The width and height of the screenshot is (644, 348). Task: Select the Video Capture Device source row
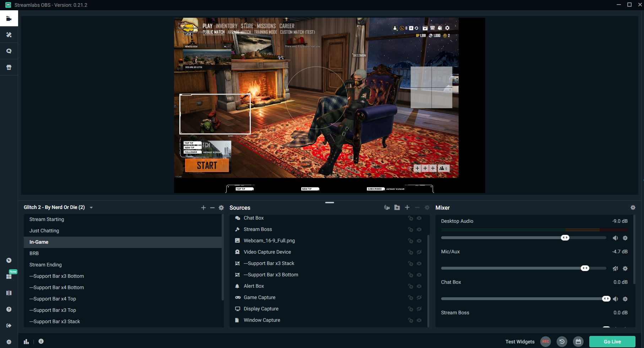[x=329, y=252]
